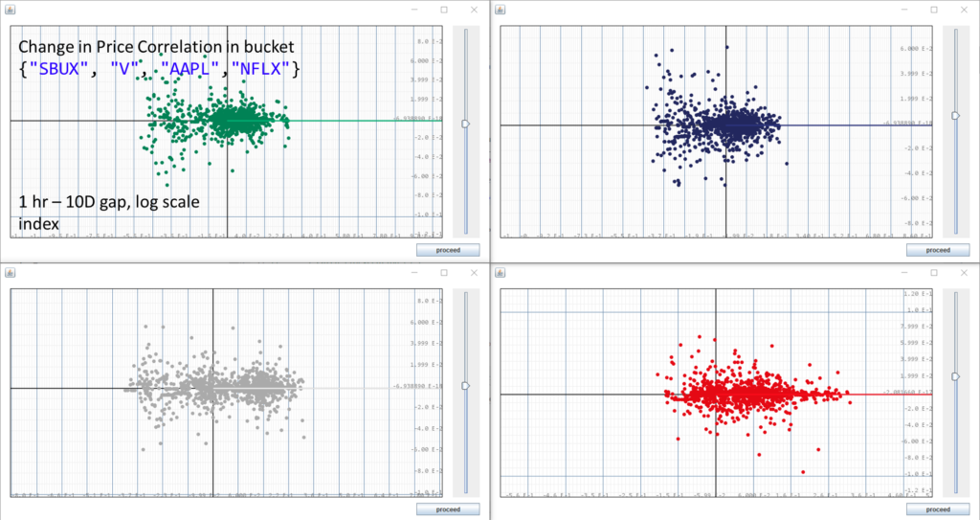
Task: Click proceed in the navy scatter window
Action: pyautogui.click(x=938, y=250)
